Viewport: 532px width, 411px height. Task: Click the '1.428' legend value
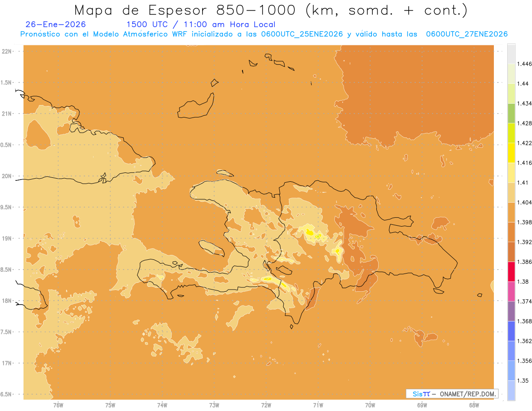pos(525,123)
